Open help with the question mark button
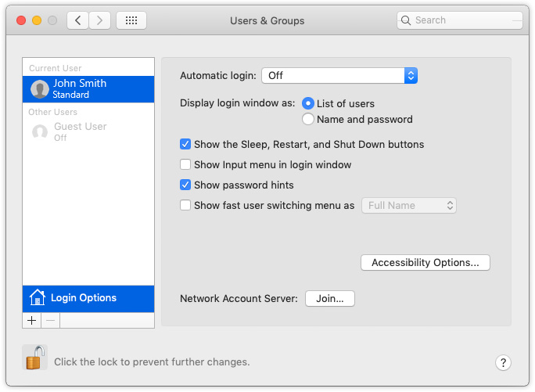The image size is (535, 392). [x=503, y=362]
